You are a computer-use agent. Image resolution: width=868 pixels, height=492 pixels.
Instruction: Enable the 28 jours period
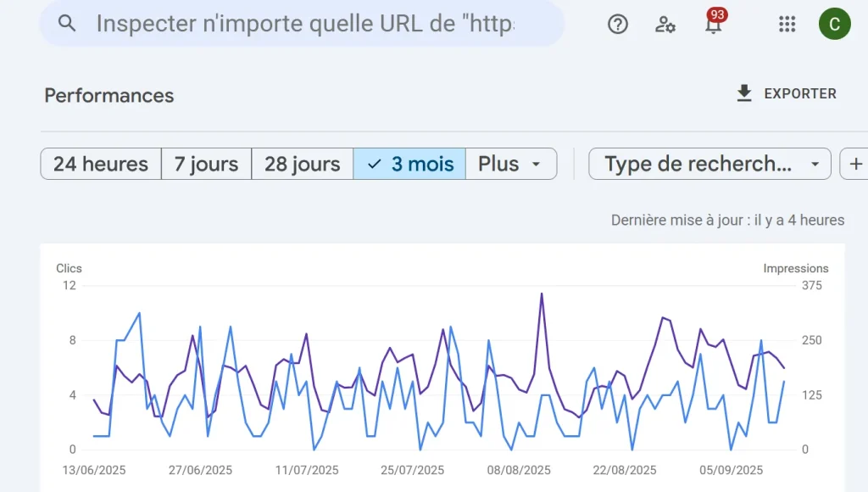[302, 163]
